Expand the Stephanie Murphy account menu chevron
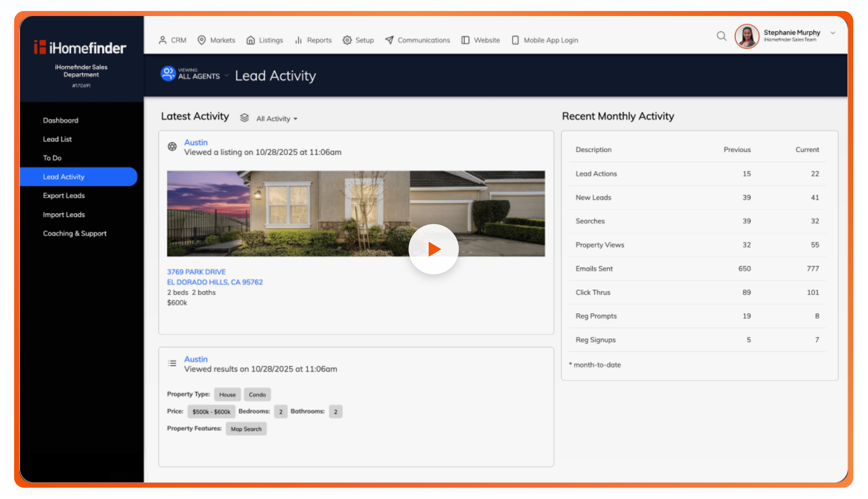The width and height of the screenshot is (868, 499). (833, 33)
